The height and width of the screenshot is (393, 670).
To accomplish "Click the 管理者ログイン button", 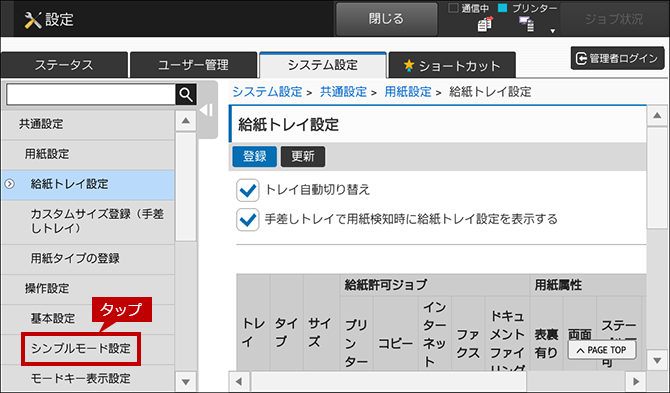I will (617, 58).
